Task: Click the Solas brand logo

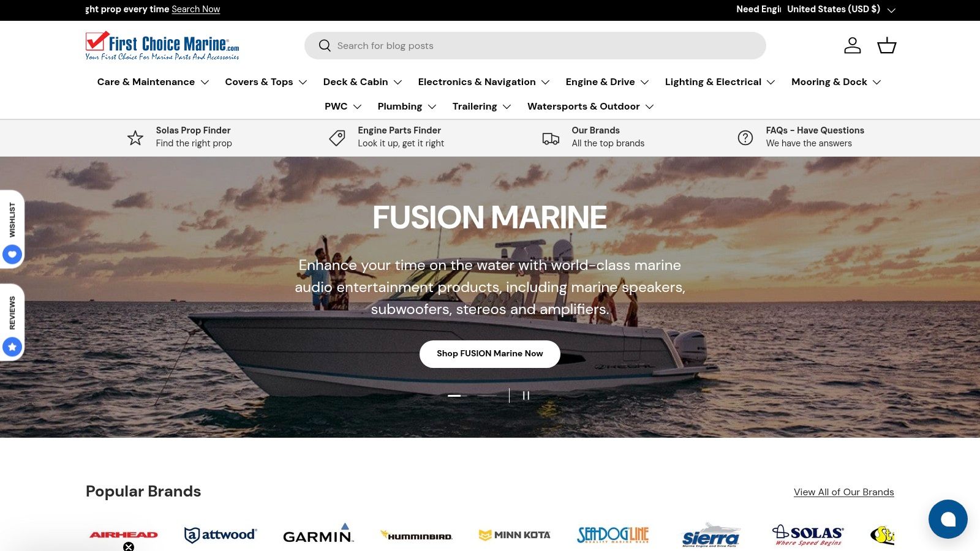Action: point(808,534)
